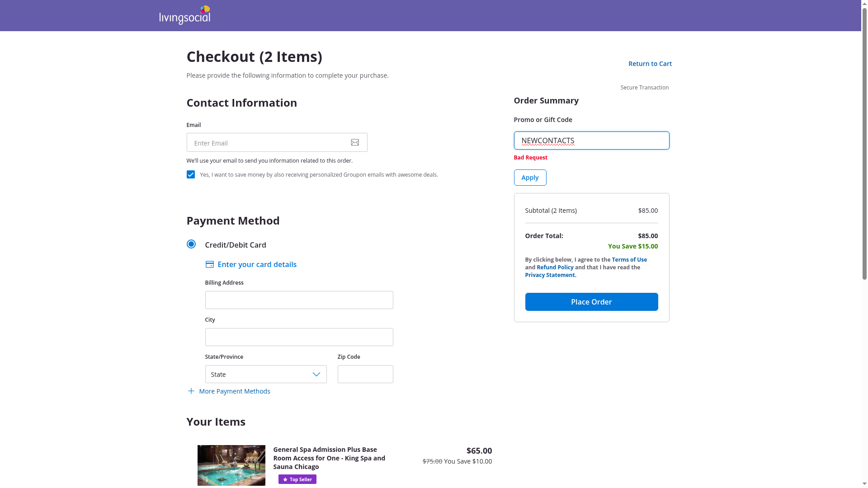Click the Order Total: label
This screenshot has height=488, width=868.
[544, 236]
